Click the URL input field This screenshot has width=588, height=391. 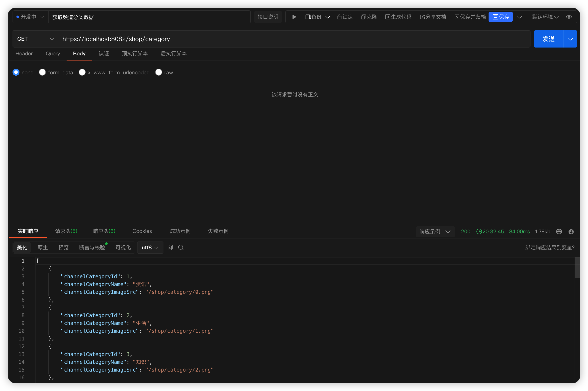click(294, 39)
